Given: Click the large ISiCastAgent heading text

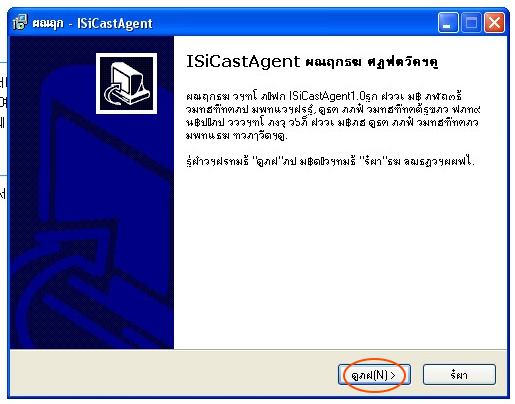Looking at the screenshot, I should 243,61.
